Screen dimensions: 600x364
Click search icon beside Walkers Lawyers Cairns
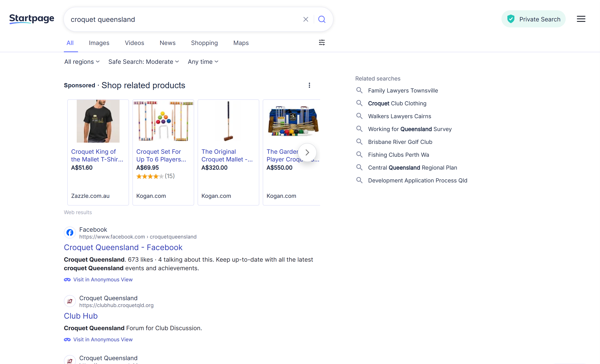[359, 116]
